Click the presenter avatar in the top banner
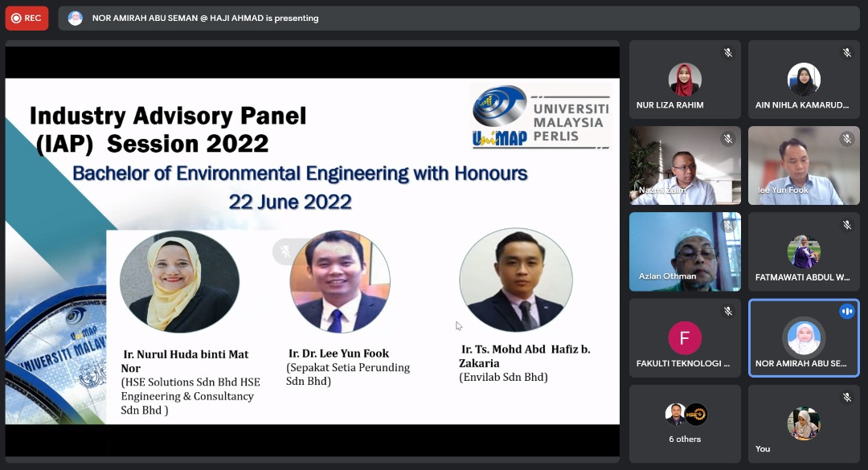The image size is (868, 470). (x=75, y=18)
